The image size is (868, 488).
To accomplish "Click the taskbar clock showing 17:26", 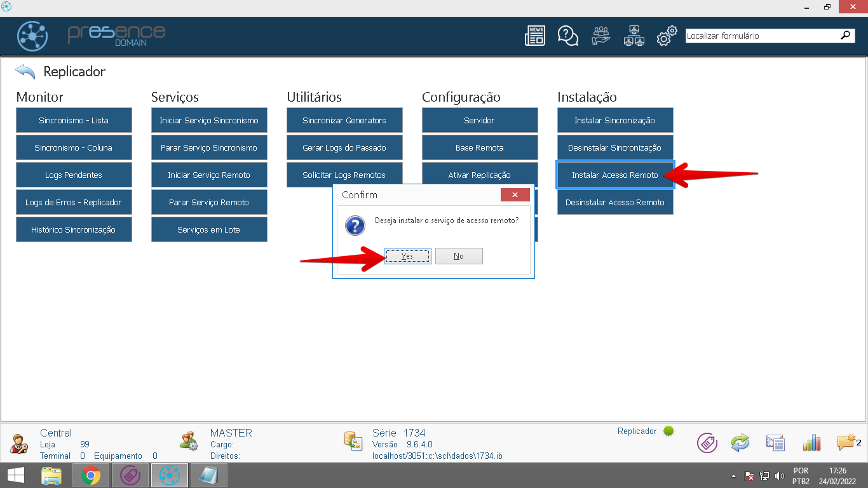I will (837, 476).
